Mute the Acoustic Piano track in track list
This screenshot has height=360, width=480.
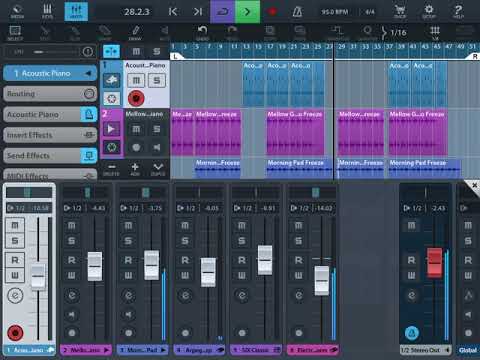coord(136,80)
